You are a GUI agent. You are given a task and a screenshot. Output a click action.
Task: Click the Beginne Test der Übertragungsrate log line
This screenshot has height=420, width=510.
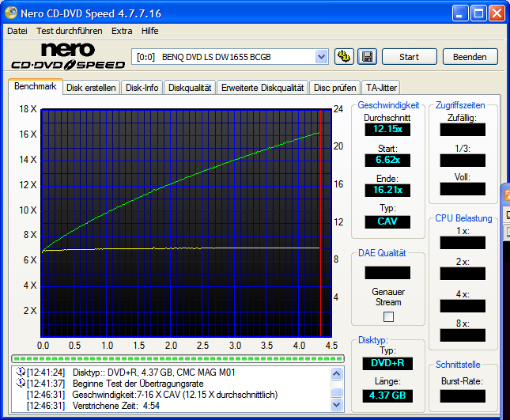point(138,384)
